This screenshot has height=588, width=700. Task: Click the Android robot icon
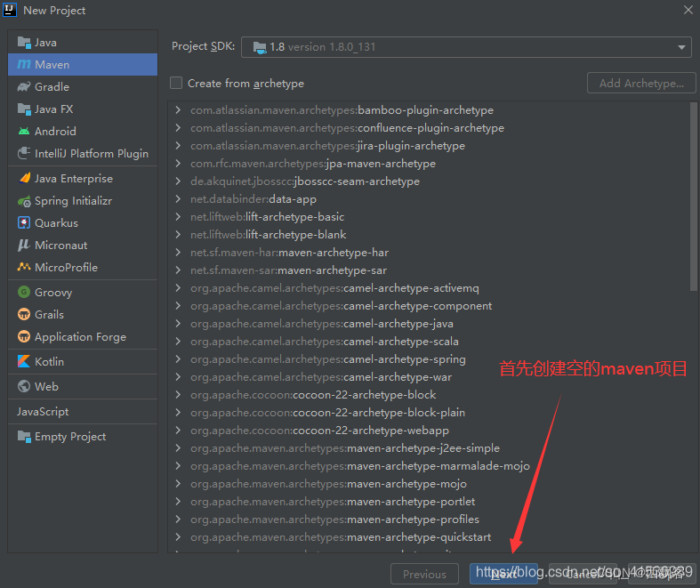[x=24, y=132]
